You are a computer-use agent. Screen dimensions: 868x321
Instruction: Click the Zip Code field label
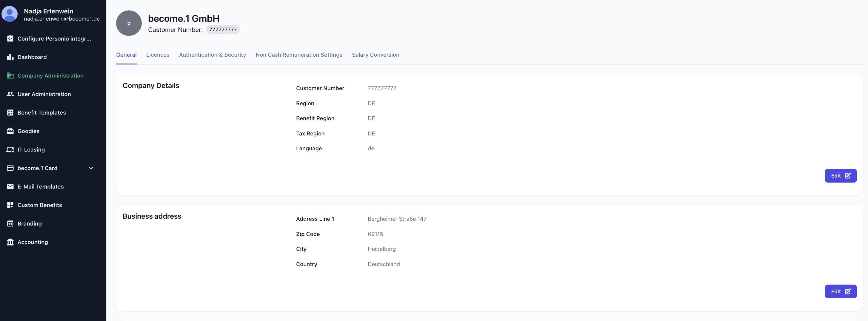coord(308,234)
